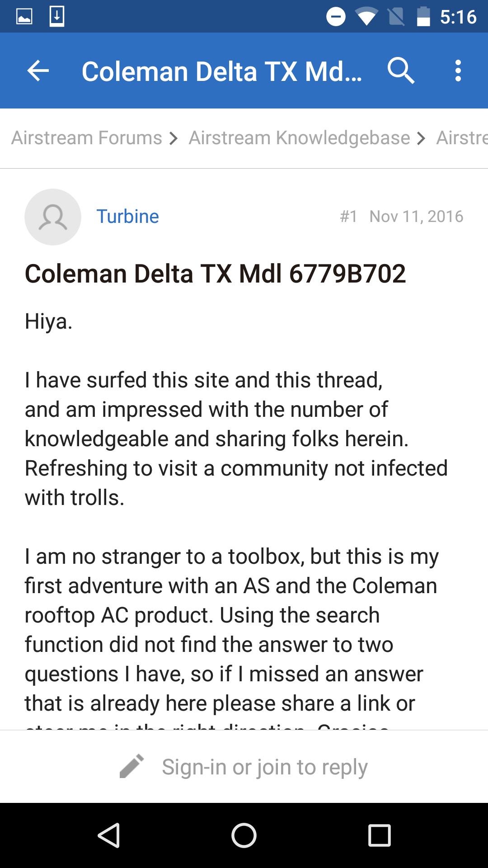Tap the chevron after Airstream Forums
The image size is (488, 868).
(174, 138)
